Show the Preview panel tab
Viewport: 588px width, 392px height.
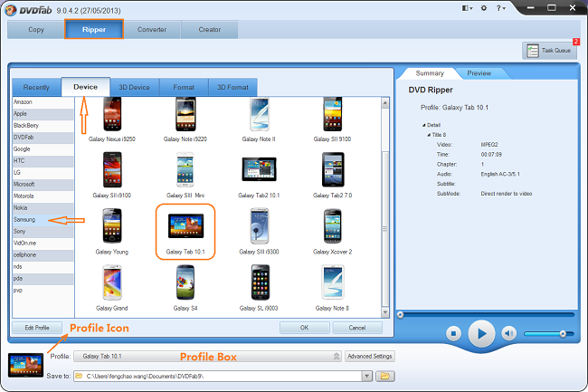479,73
